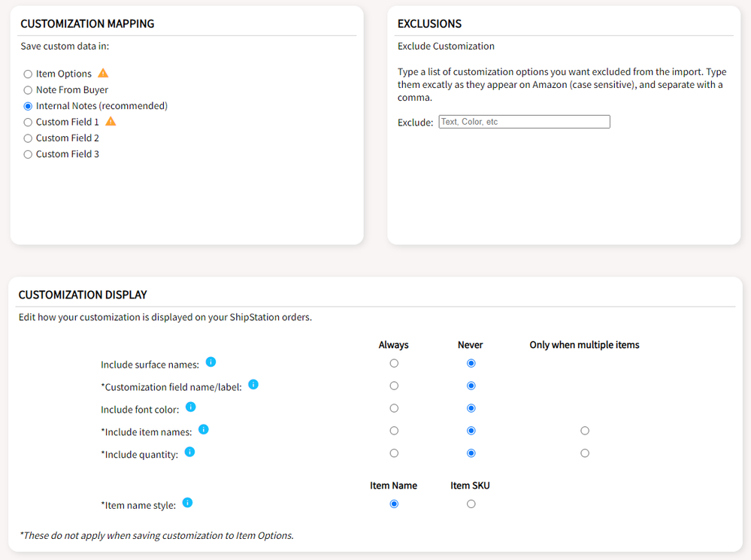
Task: Set Include surface names to Always
Action: 394,363
